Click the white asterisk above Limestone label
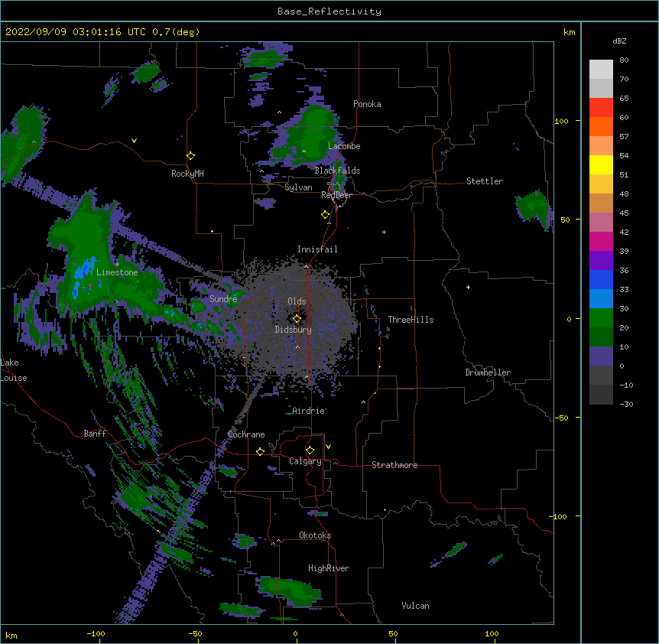 click(117, 264)
